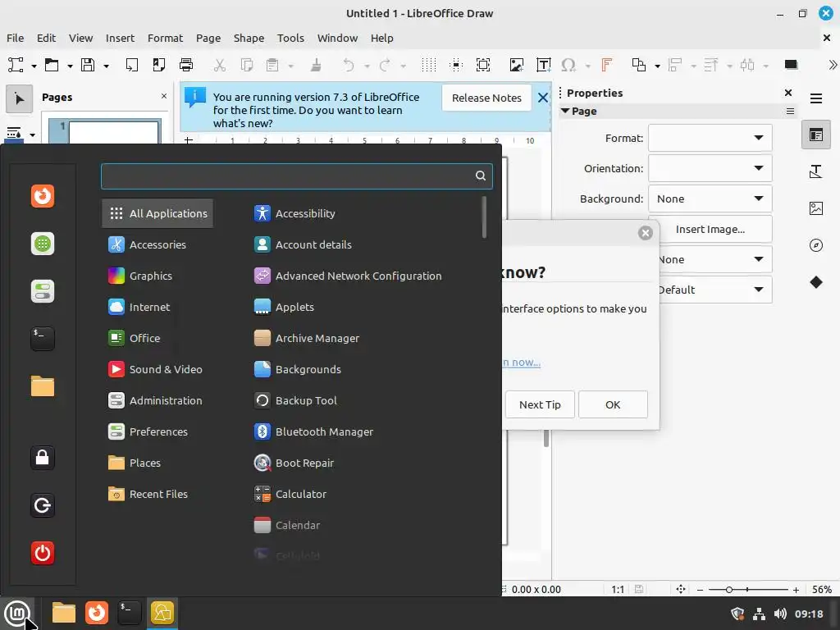Open the Properties sidebar deck icon
This screenshot has width=840, height=630.
(816, 135)
